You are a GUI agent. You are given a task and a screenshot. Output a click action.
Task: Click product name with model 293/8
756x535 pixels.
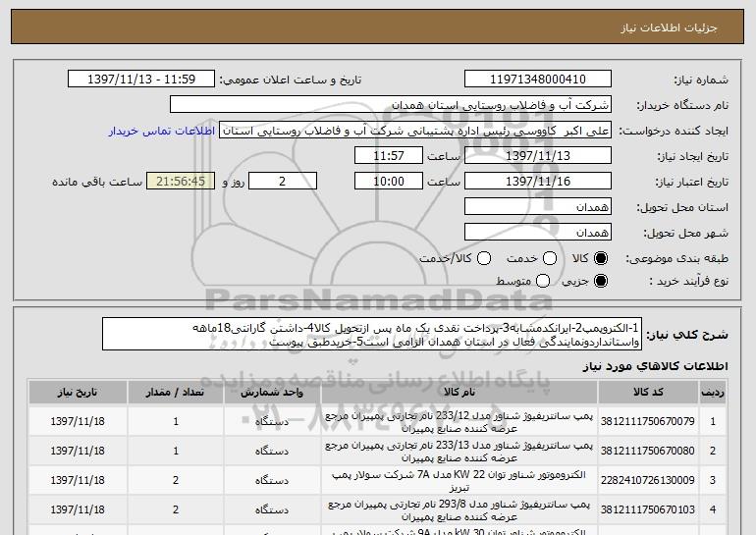point(459,509)
